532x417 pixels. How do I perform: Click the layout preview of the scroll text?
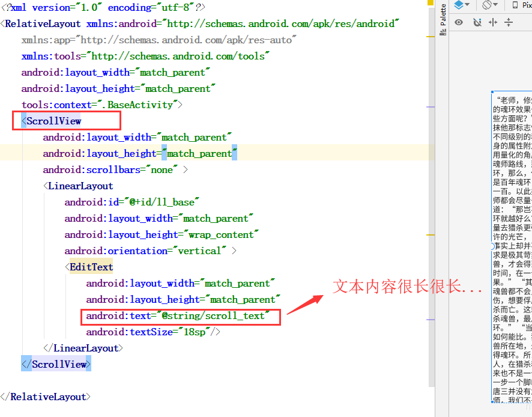coord(512,247)
